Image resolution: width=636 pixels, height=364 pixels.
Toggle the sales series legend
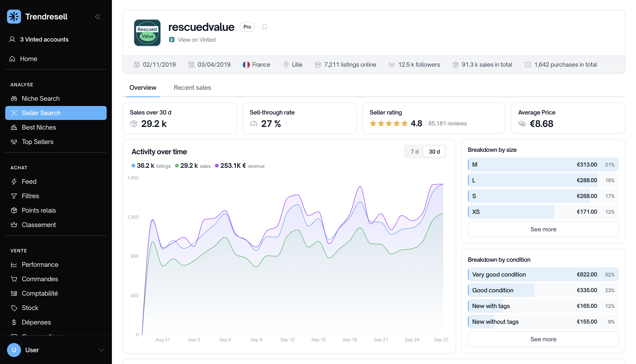pyautogui.click(x=193, y=166)
